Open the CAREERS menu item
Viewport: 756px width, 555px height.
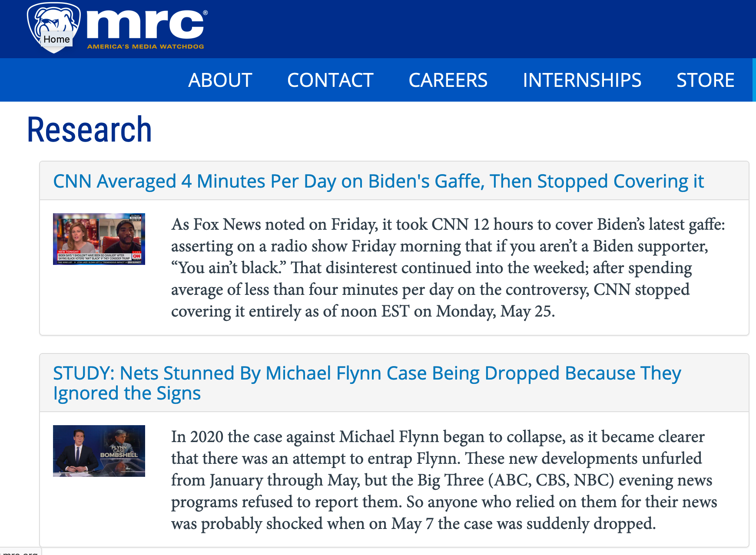448,80
